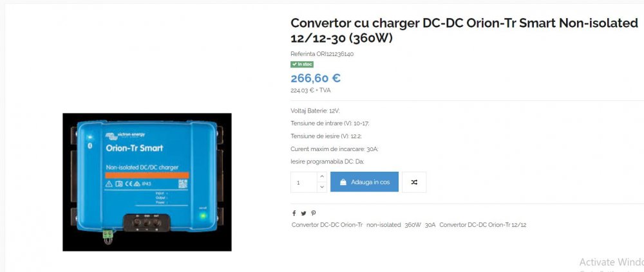
Task: Decrease quantity with down arrow
Action: [322, 187]
